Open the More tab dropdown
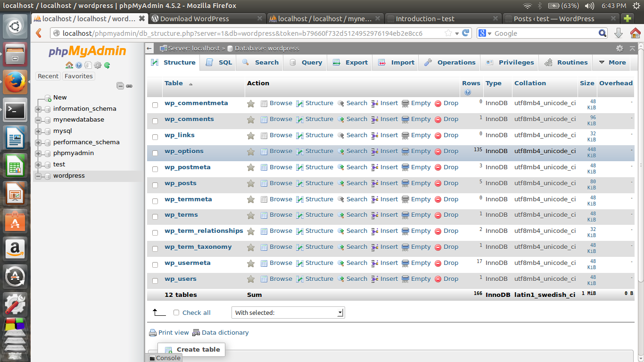This screenshot has height=362, width=644. pos(612,62)
